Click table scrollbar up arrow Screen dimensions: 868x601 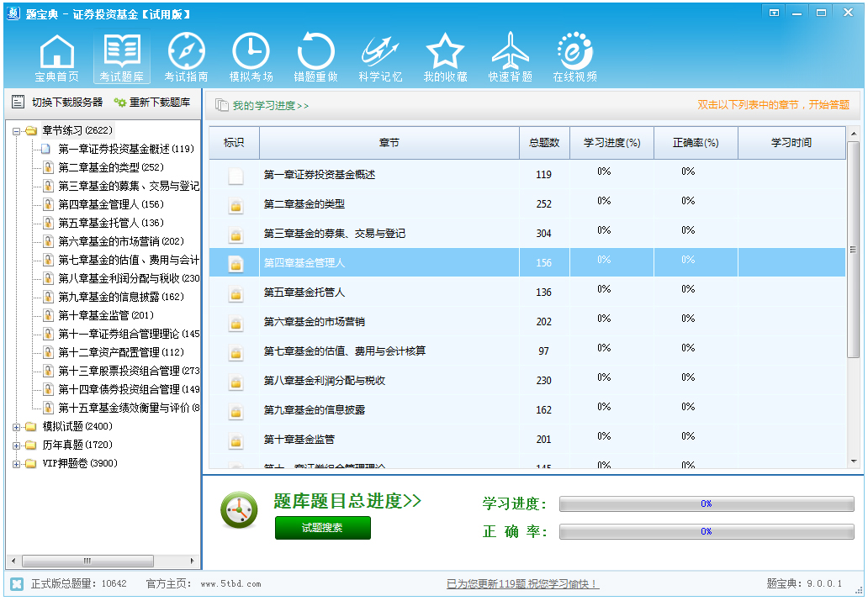tap(854, 134)
